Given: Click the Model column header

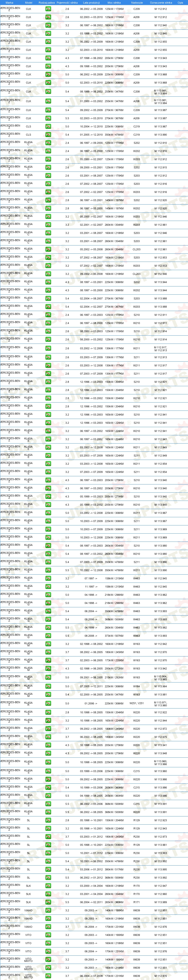Looking at the screenshot, I should click(x=28, y=3).
